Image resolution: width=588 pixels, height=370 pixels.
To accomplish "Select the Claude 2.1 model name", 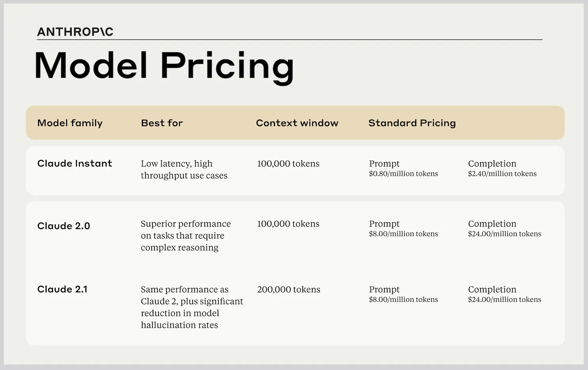I will pyautogui.click(x=62, y=289).
